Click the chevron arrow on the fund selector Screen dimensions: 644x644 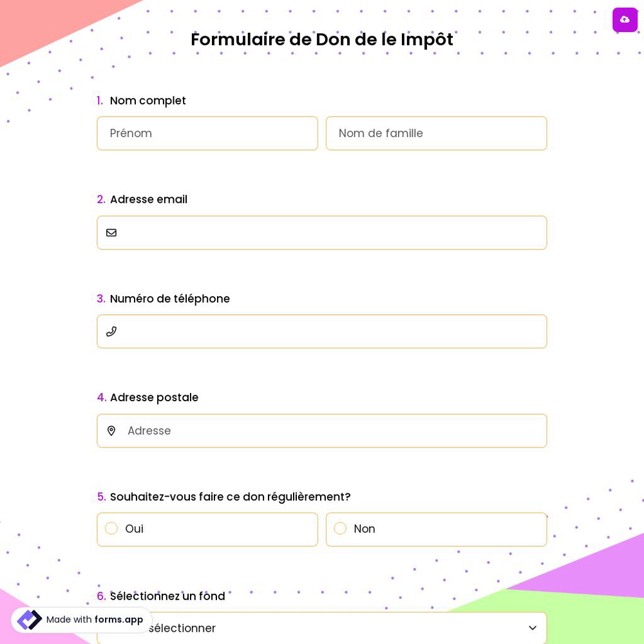click(x=533, y=628)
